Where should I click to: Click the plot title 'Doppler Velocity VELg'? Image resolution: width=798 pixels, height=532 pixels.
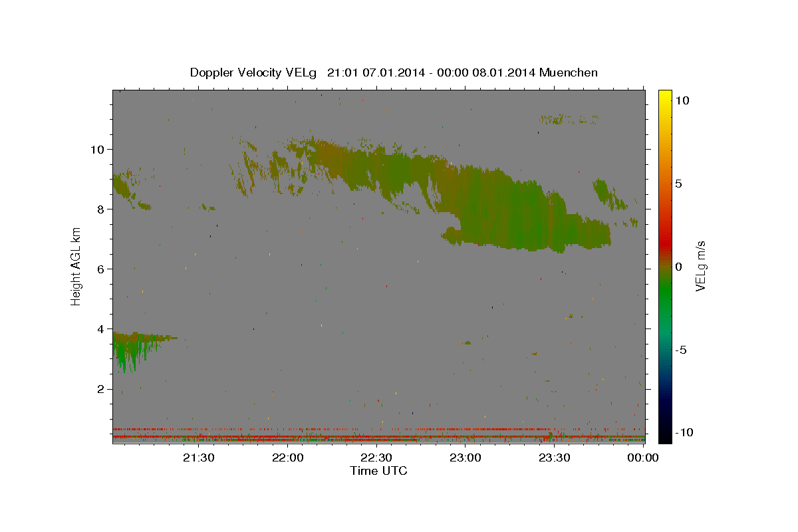[x=255, y=72]
